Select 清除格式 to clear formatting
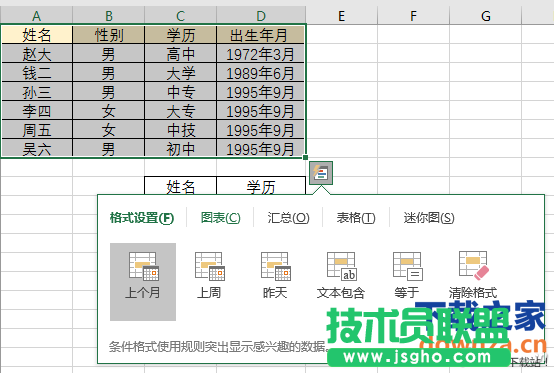554x373 pixels. click(473, 276)
